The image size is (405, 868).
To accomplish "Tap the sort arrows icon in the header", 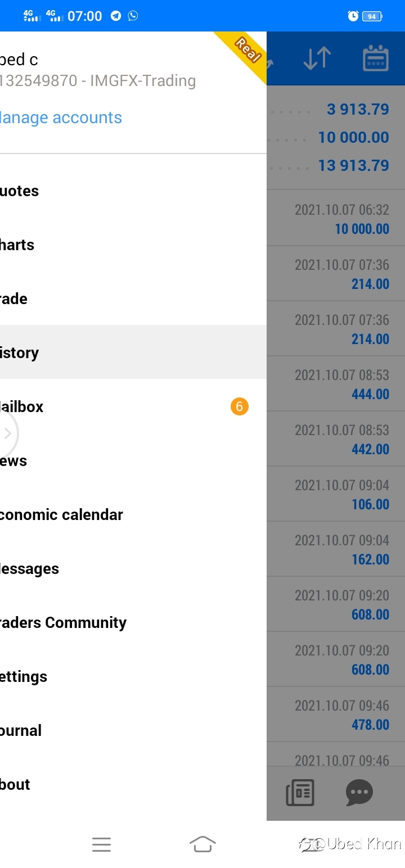I will (x=317, y=58).
